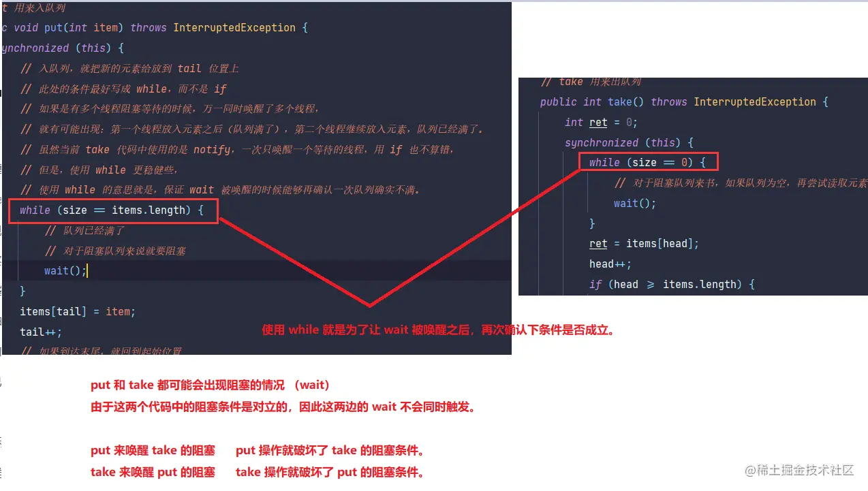Click the tail++; statement
The height and width of the screenshot is (491, 868).
tap(41, 332)
